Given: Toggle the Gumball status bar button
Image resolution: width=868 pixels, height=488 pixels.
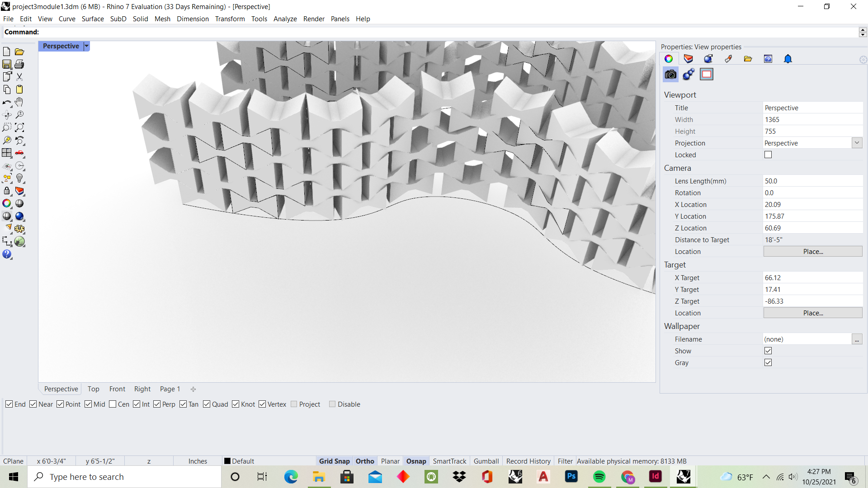Looking at the screenshot, I should click(x=486, y=461).
